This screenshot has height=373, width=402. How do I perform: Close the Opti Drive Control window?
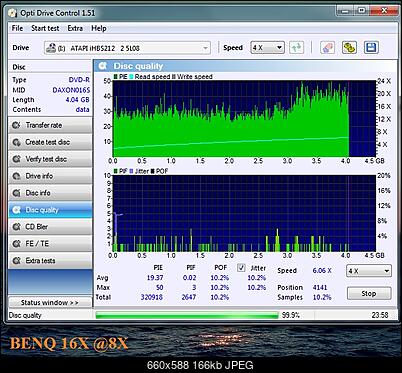(x=384, y=11)
